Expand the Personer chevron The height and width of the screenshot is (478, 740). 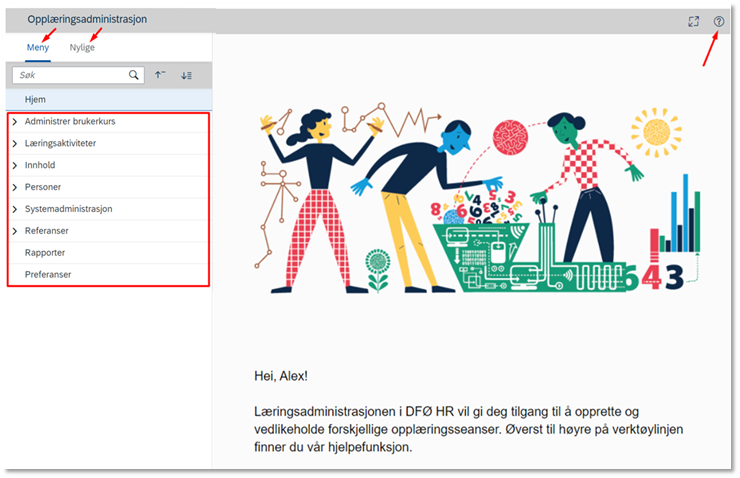(x=15, y=187)
